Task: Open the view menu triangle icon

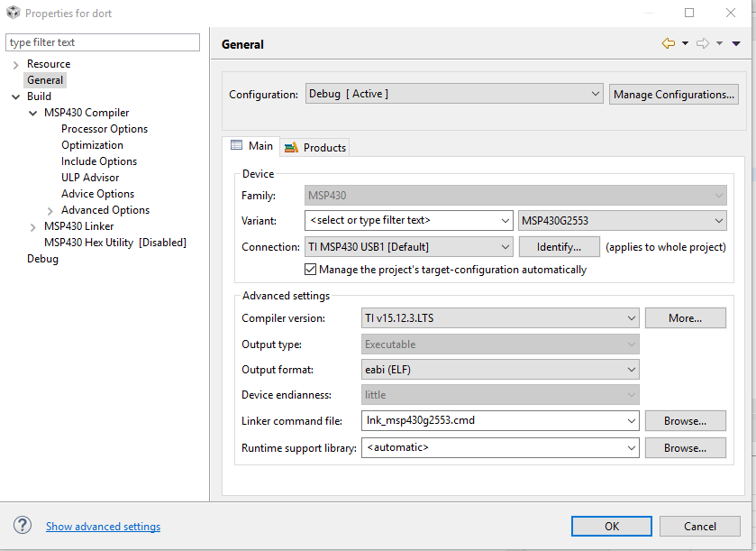Action: (x=736, y=43)
